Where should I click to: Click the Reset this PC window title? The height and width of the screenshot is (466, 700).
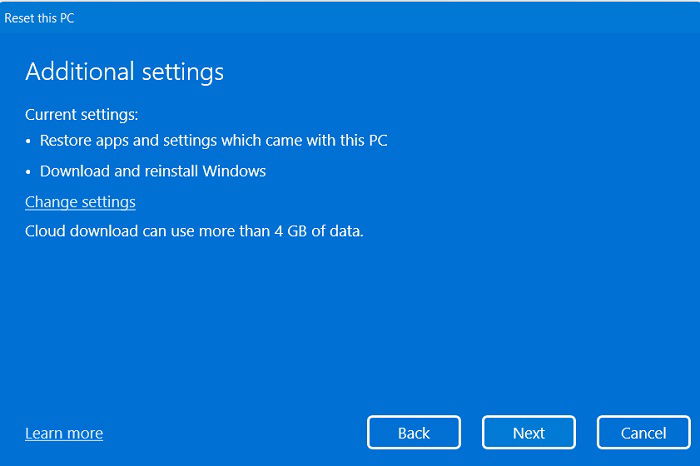(39, 18)
